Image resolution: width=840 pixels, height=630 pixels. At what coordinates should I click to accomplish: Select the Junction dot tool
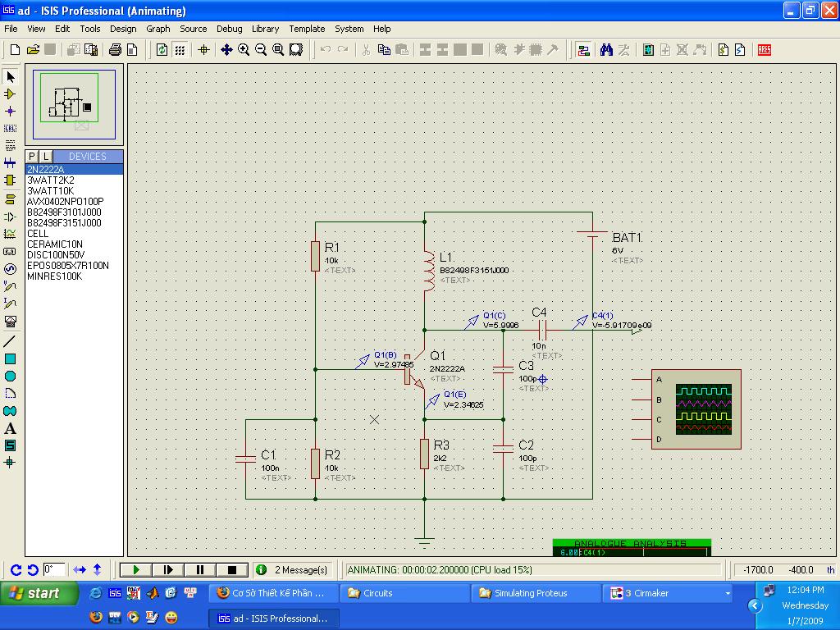click(11, 111)
